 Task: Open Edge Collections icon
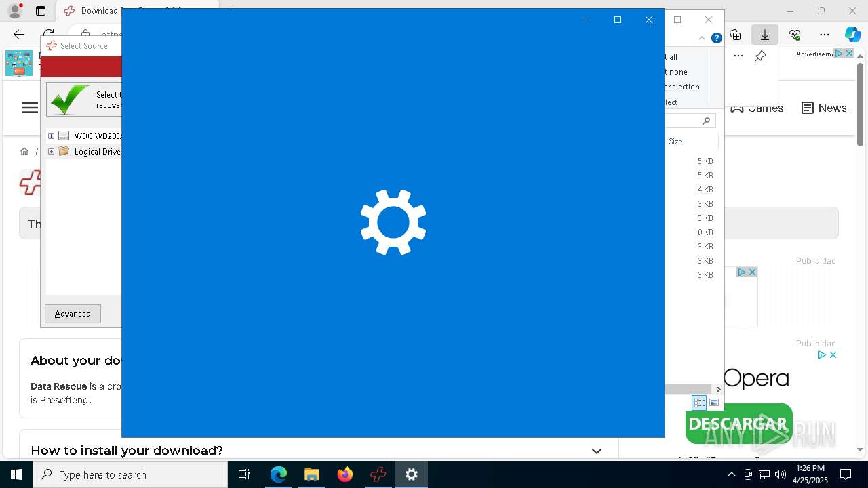[735, 35]
